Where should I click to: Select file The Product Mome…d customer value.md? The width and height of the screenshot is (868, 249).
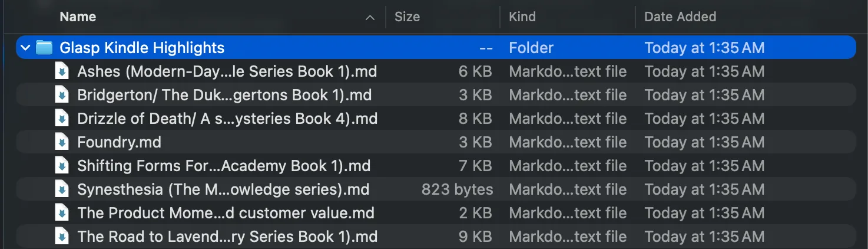click(x=226, y=213)
